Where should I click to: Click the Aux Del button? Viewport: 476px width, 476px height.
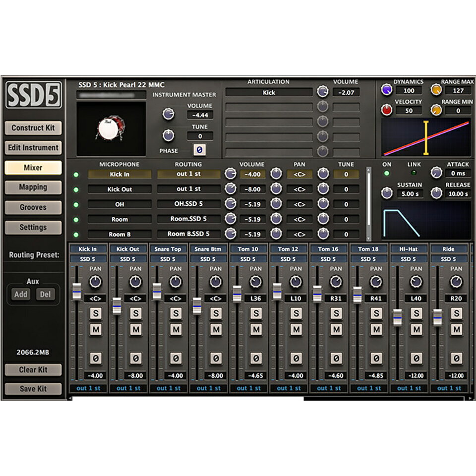click(45, 294)
